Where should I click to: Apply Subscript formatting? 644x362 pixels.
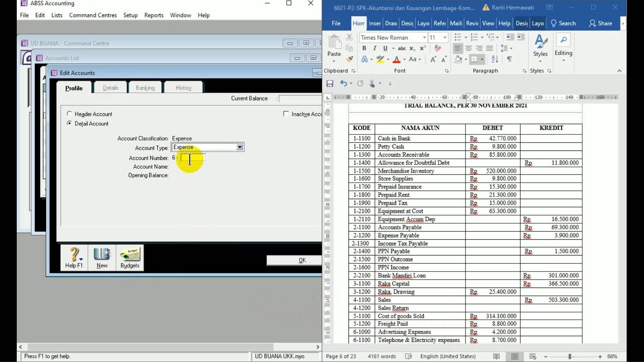(x=412, y=48)
